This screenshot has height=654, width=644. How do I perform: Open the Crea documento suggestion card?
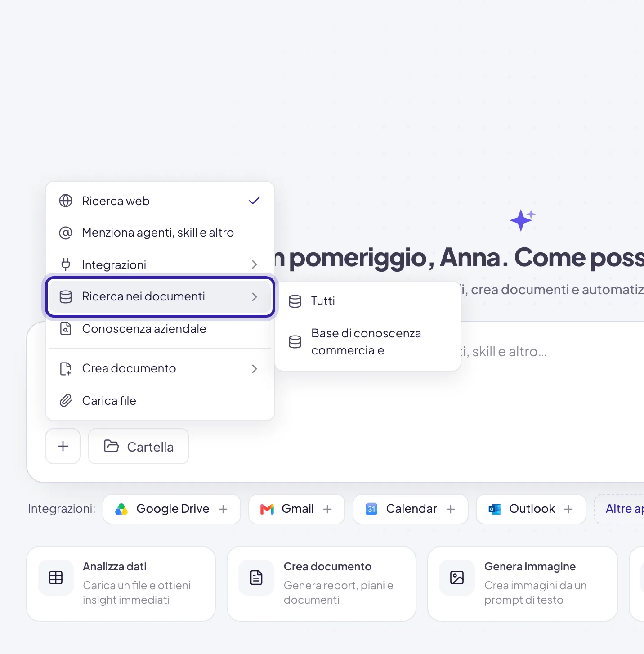coord(322,584)
